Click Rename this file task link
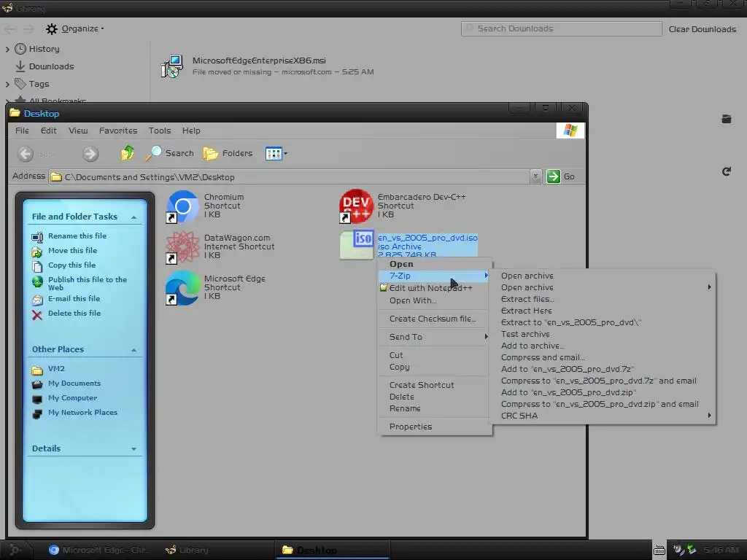This screenshot has height=560, width=747. tap(77, 236)
